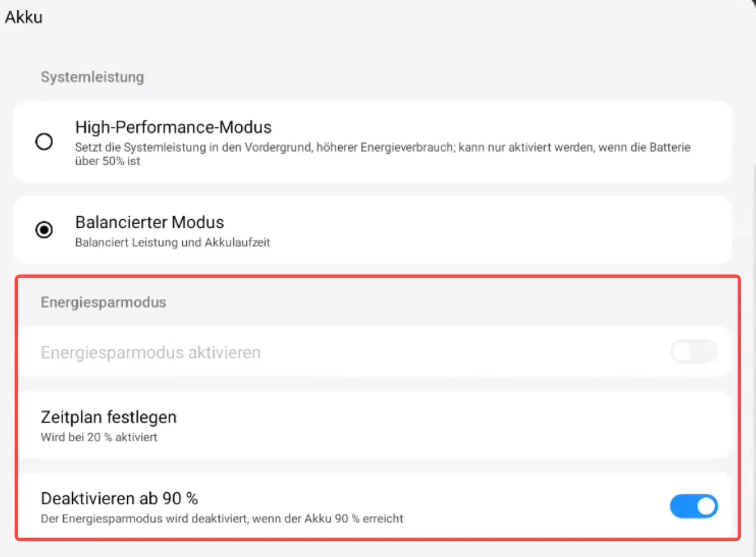The height and width of the screenshot is (557, 756).
Task: Tap the Balancierter Modus title text
Action: pyautogui.click(x=150, y=222)
